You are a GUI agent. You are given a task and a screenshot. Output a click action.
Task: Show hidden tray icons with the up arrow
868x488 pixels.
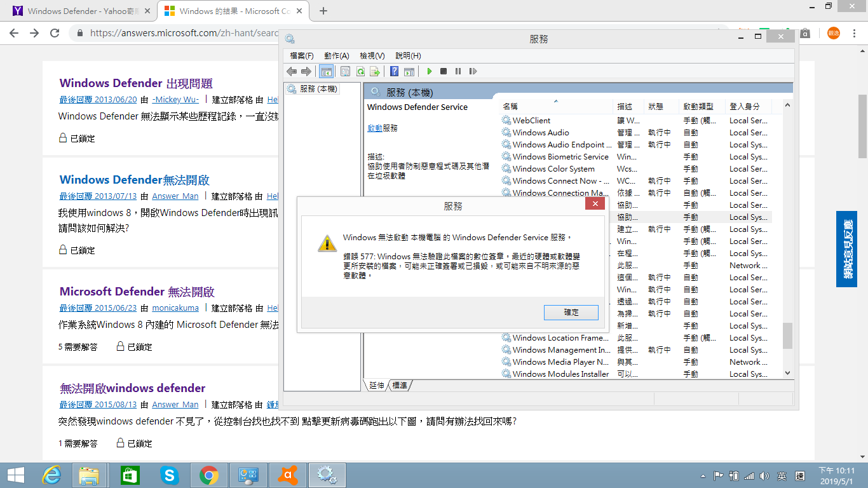(x=703, y=475)
